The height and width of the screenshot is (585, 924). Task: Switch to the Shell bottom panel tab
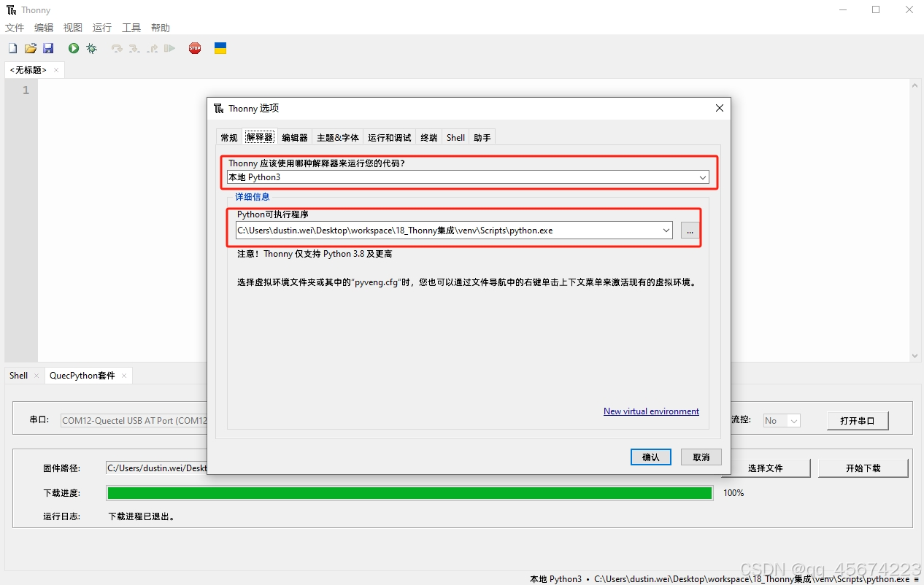(18, 376)
